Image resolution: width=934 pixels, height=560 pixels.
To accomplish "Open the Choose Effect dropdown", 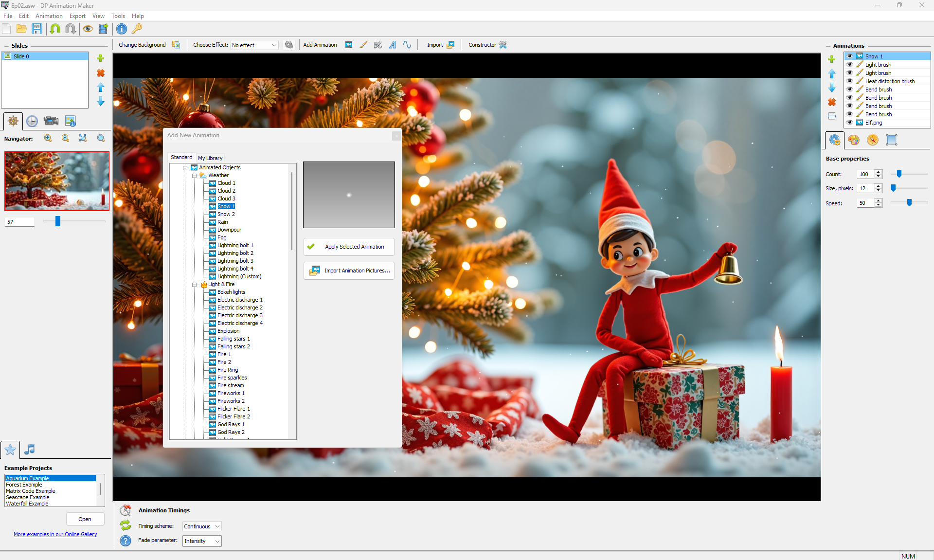I will (x=254, y=45).
